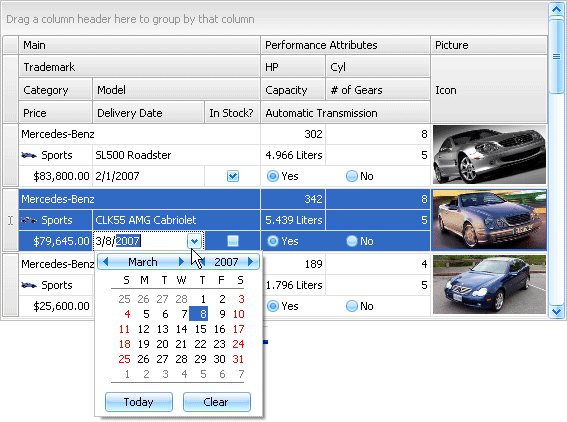Image resolution: width=567 pixels, height=422 pixels.
Task: Select Yes automatic transmission for CLK55 AMG
Action: [273, 241]
